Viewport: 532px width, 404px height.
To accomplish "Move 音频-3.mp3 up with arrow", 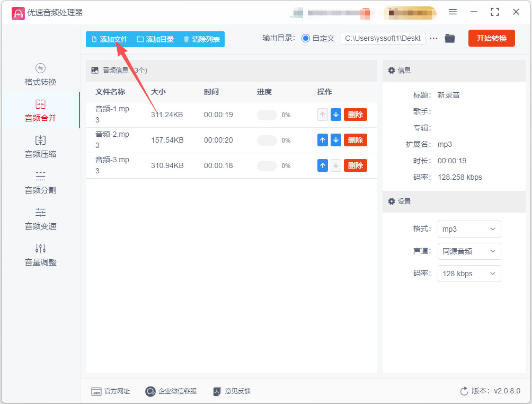I will 322,165.
